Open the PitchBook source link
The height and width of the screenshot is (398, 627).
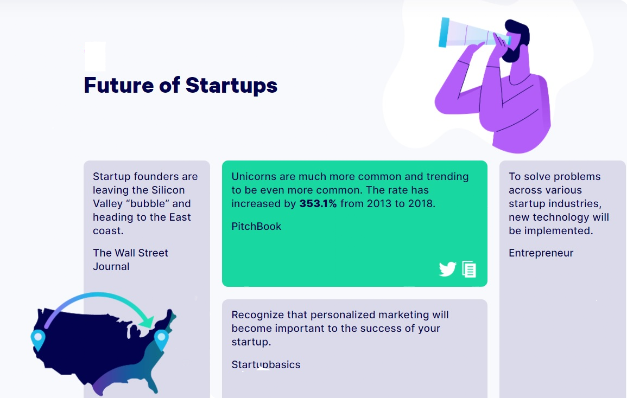tap(256, 226)
